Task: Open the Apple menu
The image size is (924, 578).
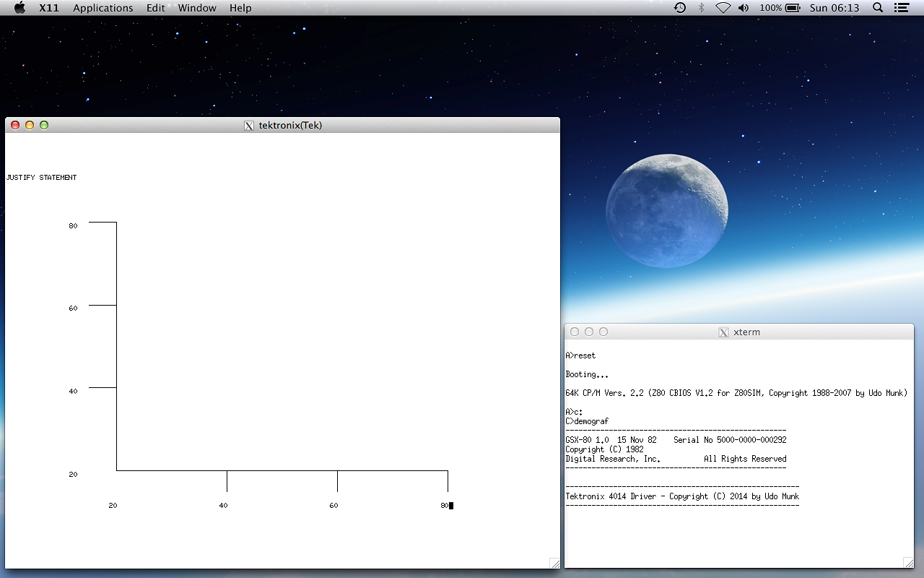Action: pyautogui.click(x=19, y=8)
